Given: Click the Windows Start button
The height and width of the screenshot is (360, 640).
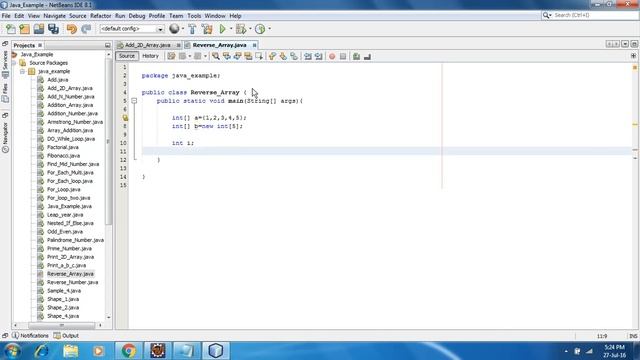Looking at the screenshot, I should pos(12,351).
